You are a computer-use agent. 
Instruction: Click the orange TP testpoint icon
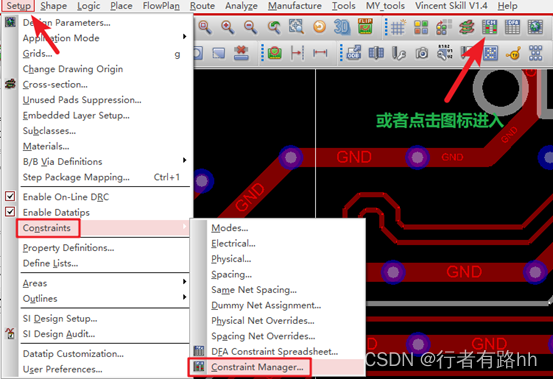click(513, 54)
